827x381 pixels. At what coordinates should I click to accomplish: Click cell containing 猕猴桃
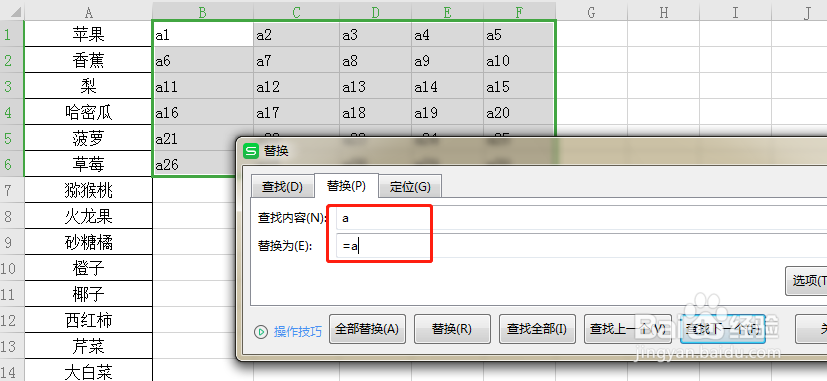(89, 190)
